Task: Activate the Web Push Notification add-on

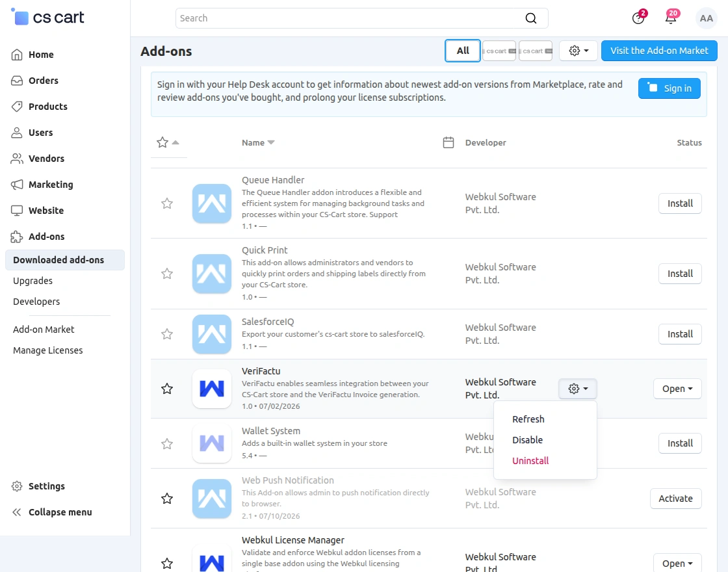Action: tap(675, 499)
